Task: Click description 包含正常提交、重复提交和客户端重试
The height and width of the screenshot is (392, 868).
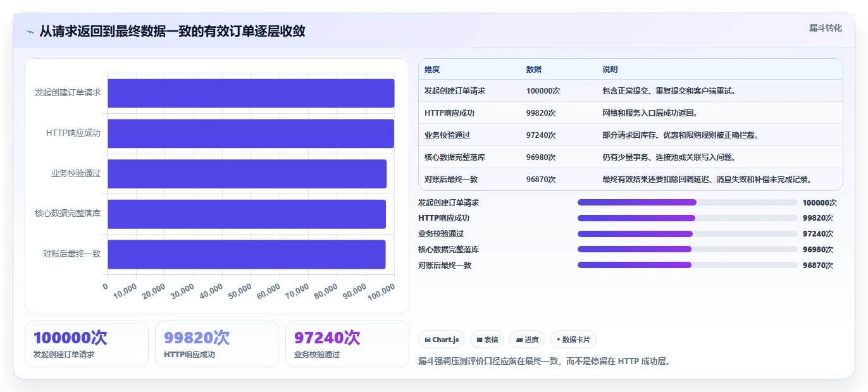Action: click(669, 91)
